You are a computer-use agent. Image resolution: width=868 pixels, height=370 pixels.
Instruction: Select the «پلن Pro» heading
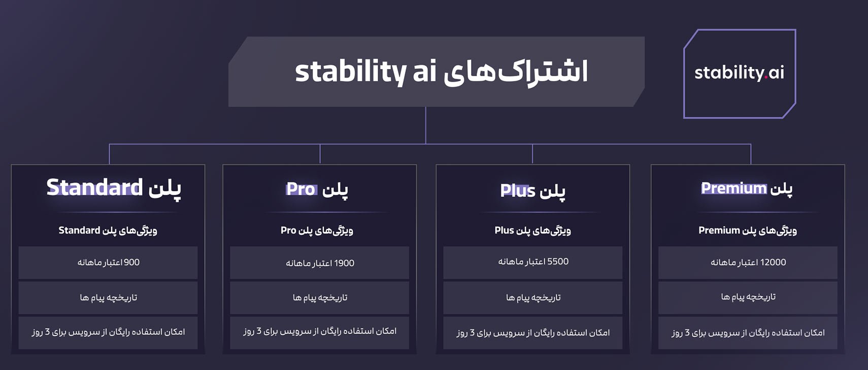[317, 189]
